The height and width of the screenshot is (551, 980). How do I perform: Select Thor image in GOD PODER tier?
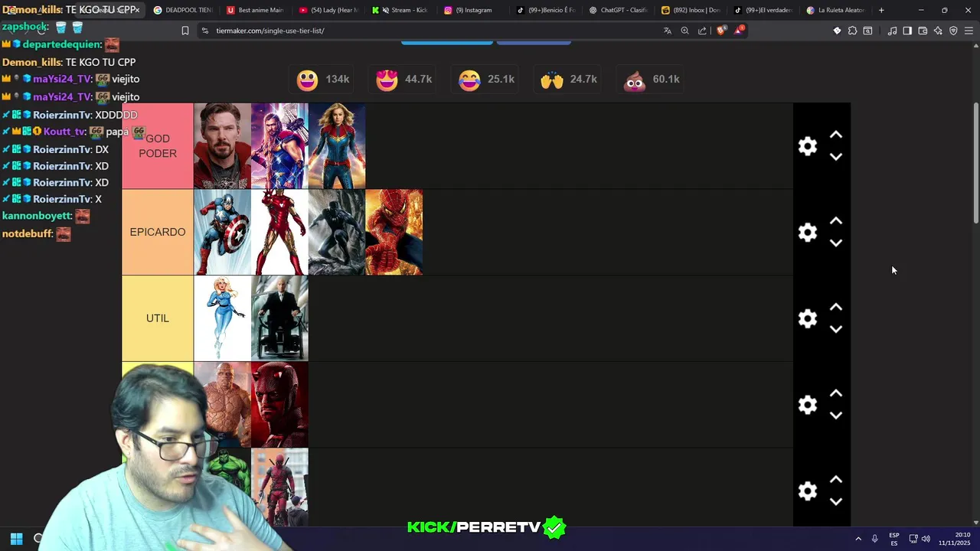pos(279,146)
